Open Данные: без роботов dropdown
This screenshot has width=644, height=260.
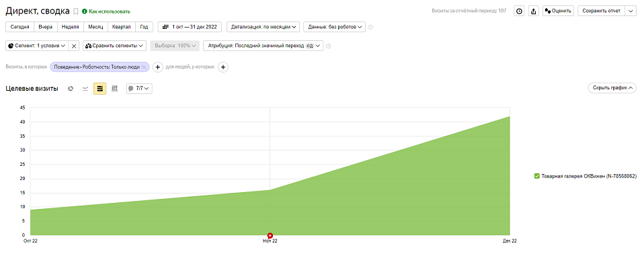(x=334, y=27)
